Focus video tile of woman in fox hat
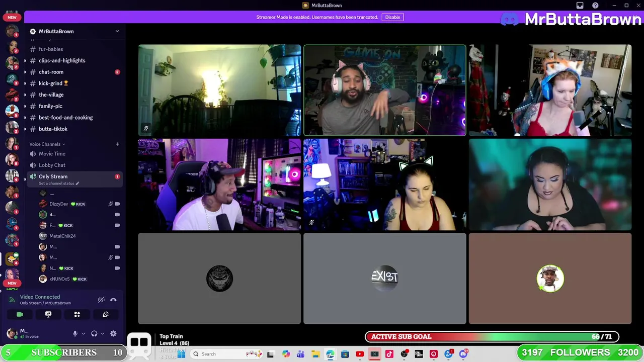This screenshot has height=362, width=644. click(550, 90)
